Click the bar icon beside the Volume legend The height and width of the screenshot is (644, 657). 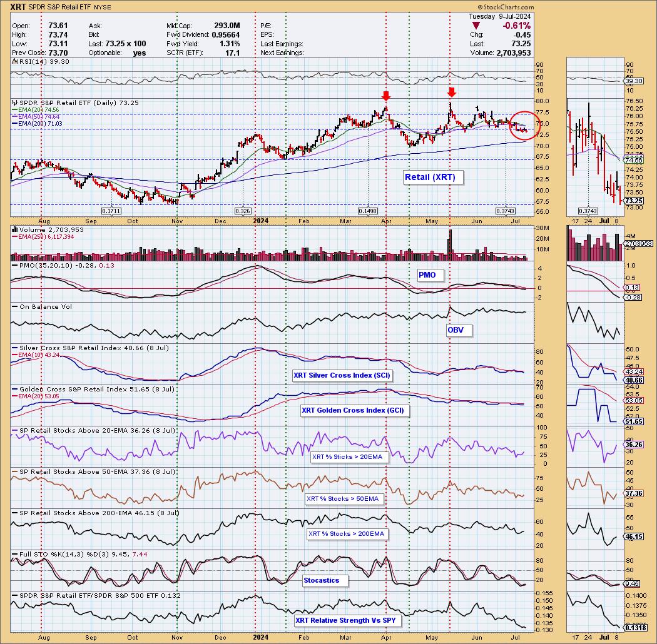[14, 229]
